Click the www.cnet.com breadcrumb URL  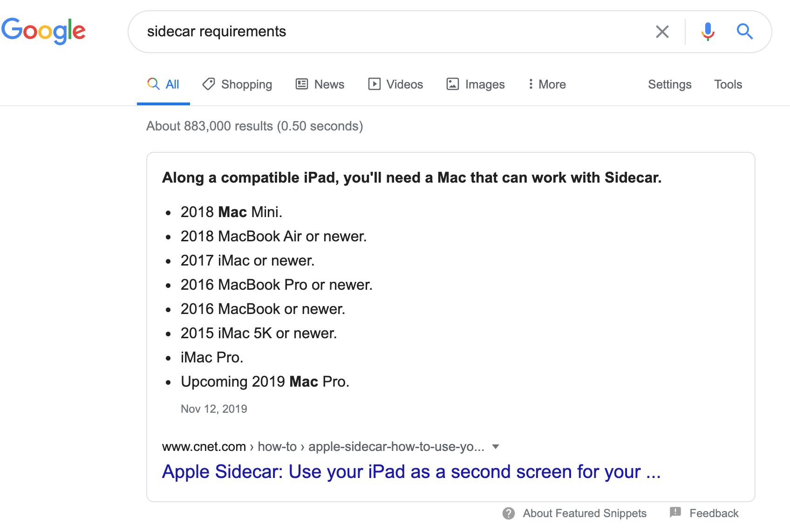coord(204,447)
